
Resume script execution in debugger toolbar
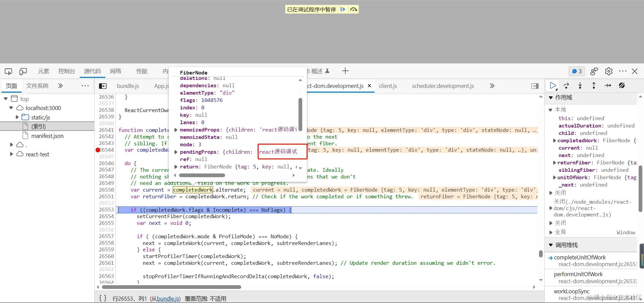(x=553, y=86)
